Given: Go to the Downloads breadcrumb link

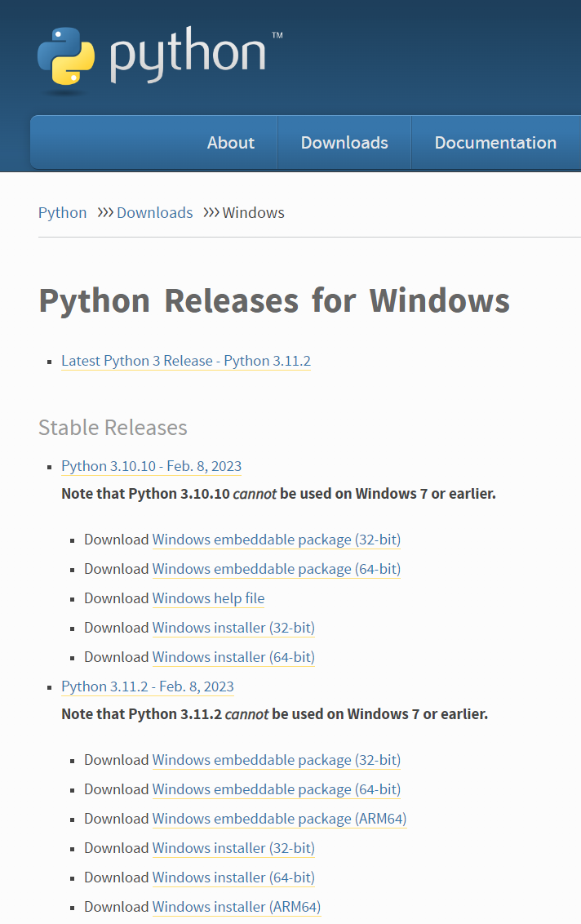Looking at the screenshot, I should pos(154,213).
